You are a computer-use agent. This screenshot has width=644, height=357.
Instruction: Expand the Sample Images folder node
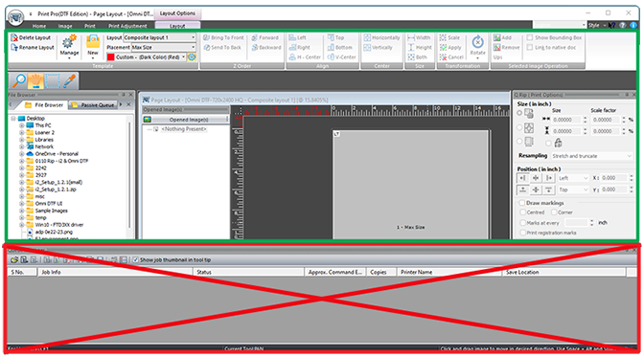pos(22,211)
